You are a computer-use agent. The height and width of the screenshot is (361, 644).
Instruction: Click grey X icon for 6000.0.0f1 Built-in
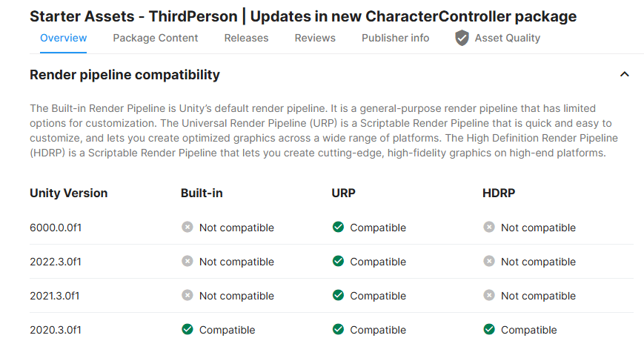pyautogui.click(x=187, y=227)
